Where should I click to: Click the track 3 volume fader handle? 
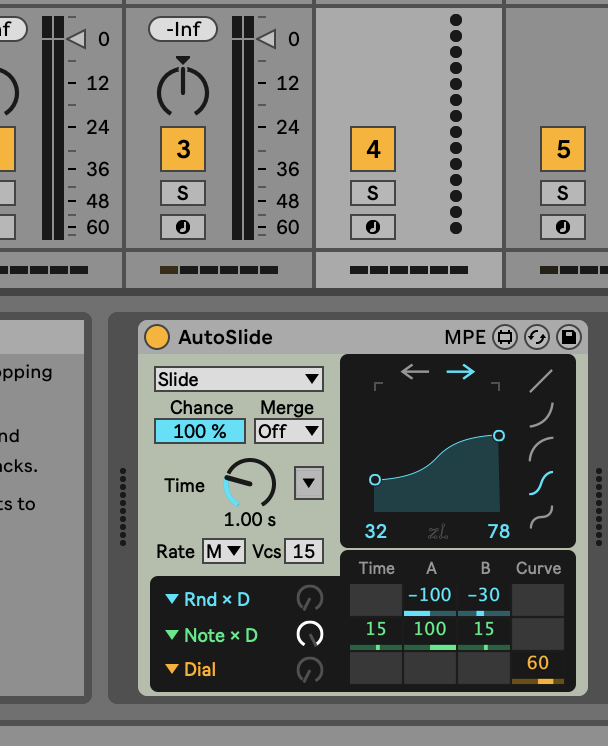point(266,39)
